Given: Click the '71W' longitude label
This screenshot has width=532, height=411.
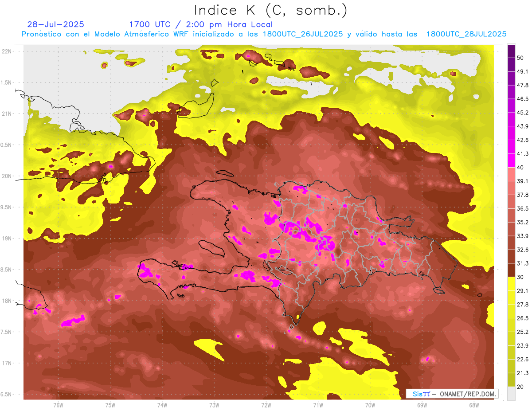Looking at the screenshot, I should point(318,405).
